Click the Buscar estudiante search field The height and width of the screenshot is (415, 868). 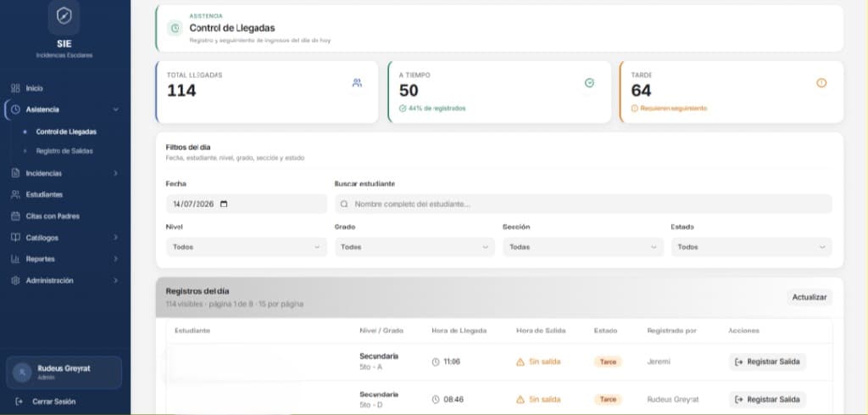coord(583,204)
